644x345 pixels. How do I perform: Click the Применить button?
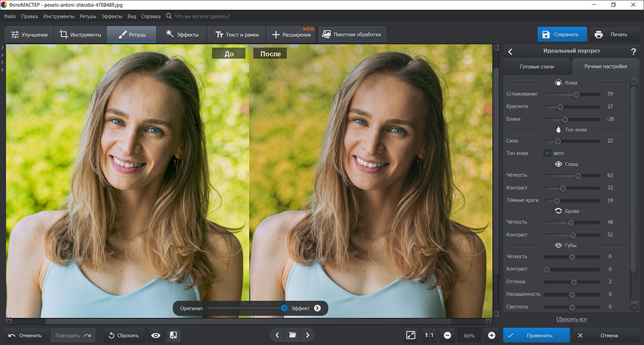click(536, 335)
